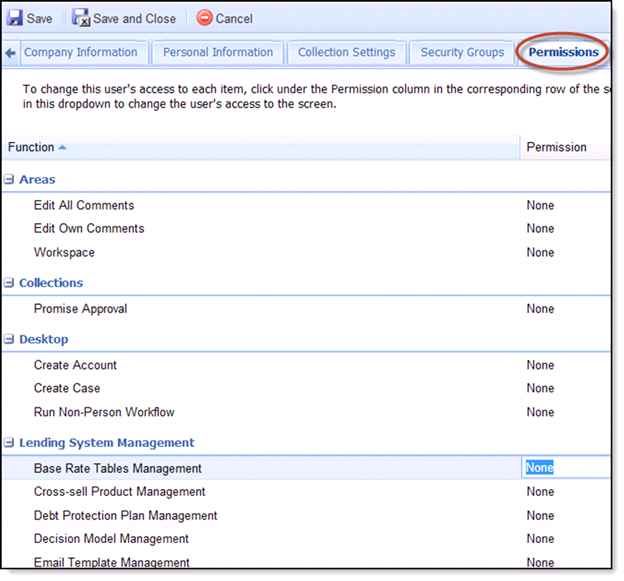The height and width of the screenshot is (581, 624).
Task: Change Email Template Management permission value
Action: pyautogui.click(x=540, y=562)
